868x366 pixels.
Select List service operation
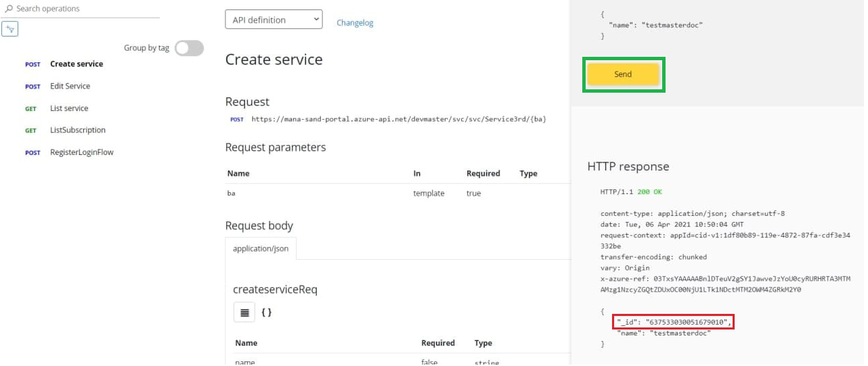point(69,108)
